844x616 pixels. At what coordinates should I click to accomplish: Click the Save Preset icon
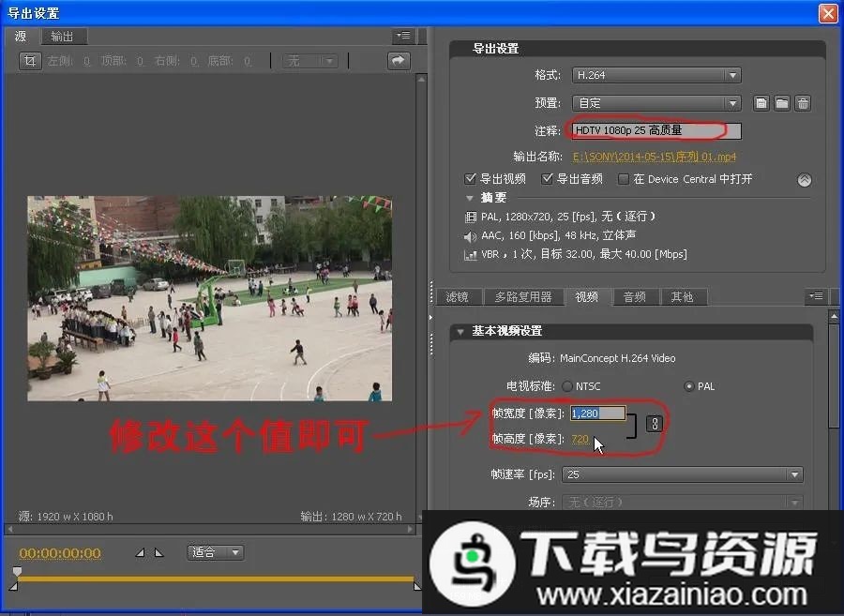(x=761, y=103)
